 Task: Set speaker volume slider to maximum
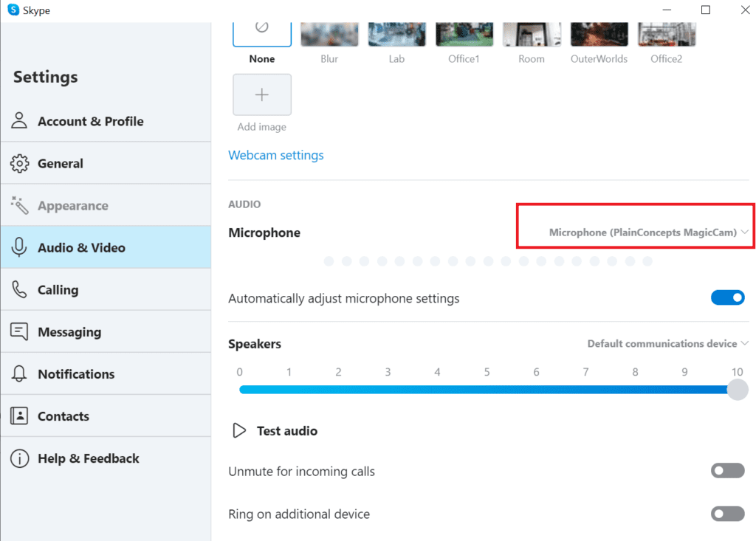[737, 389]
